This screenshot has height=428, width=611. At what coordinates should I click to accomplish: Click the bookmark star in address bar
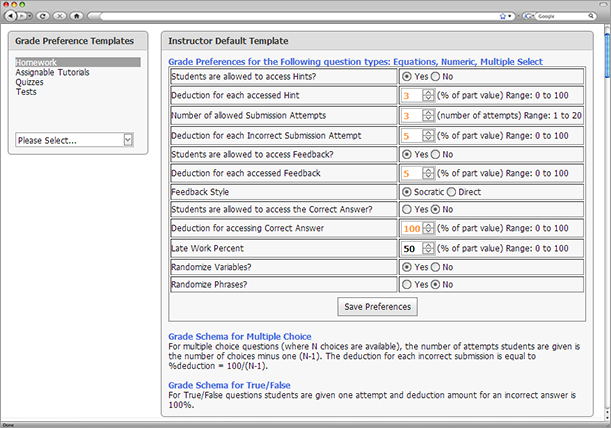click(503, 16)
